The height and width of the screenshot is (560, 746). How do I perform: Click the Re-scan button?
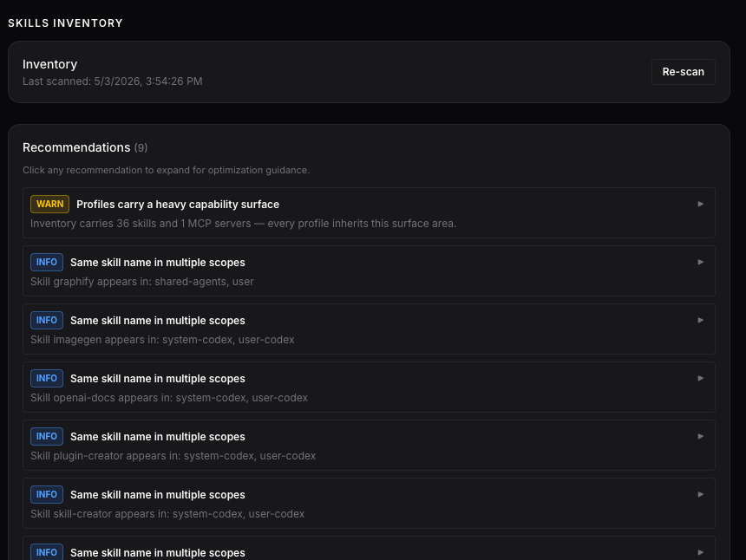point(683,72)
